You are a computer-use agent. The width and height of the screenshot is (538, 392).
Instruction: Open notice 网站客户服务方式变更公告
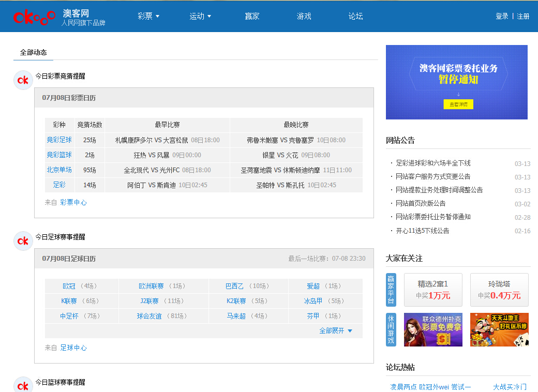433,177
